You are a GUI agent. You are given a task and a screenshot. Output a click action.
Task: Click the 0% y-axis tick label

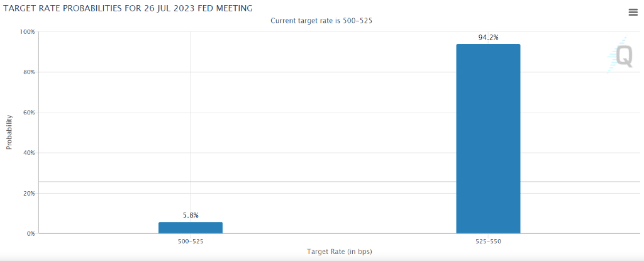click(31, 234)
